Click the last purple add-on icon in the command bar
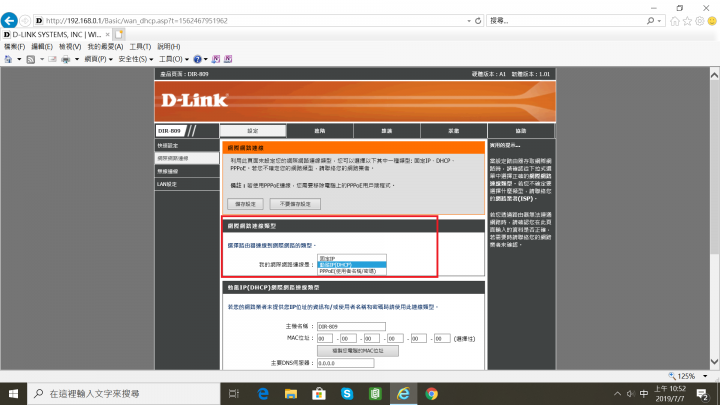 tap(228, 59)
